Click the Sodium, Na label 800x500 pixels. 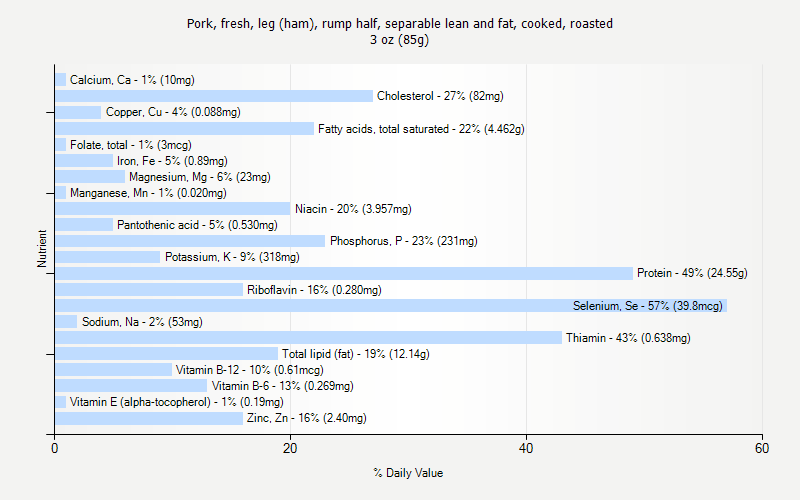[142, 322]
